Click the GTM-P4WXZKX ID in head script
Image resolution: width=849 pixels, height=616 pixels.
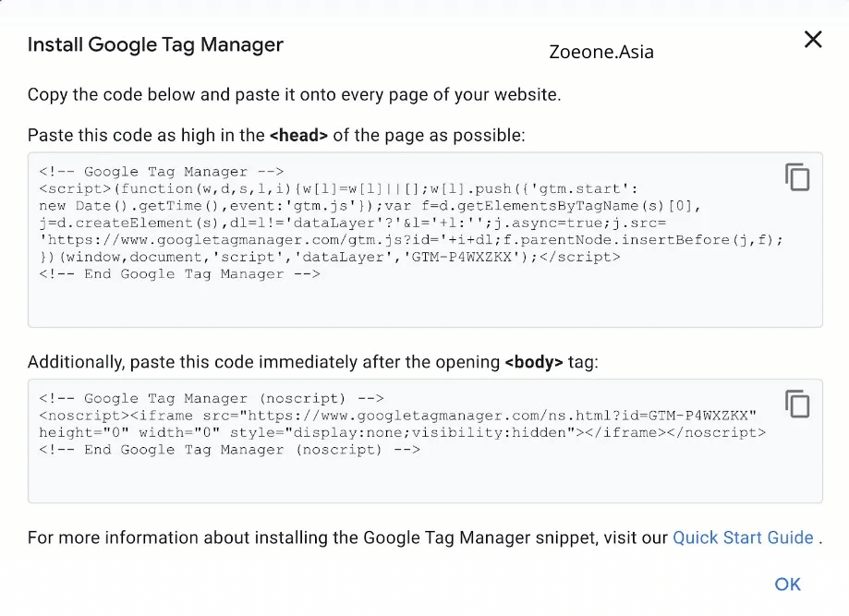[461, 257]
